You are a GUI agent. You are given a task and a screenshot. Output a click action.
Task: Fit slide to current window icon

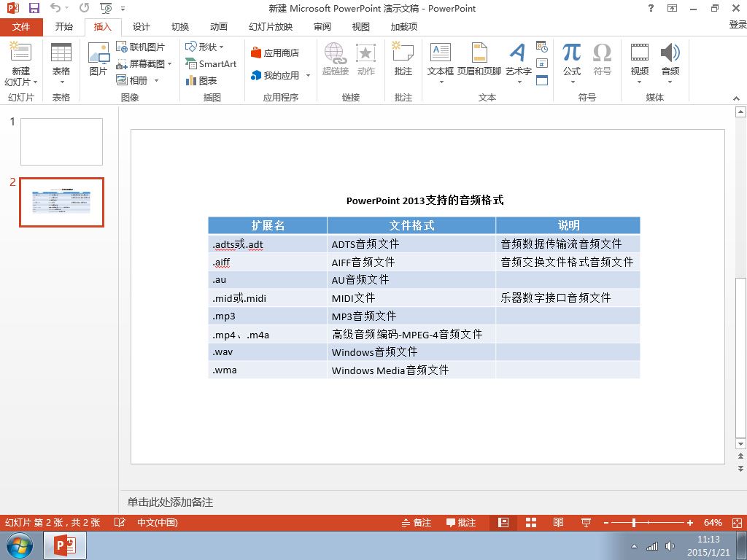pos(737,522)
